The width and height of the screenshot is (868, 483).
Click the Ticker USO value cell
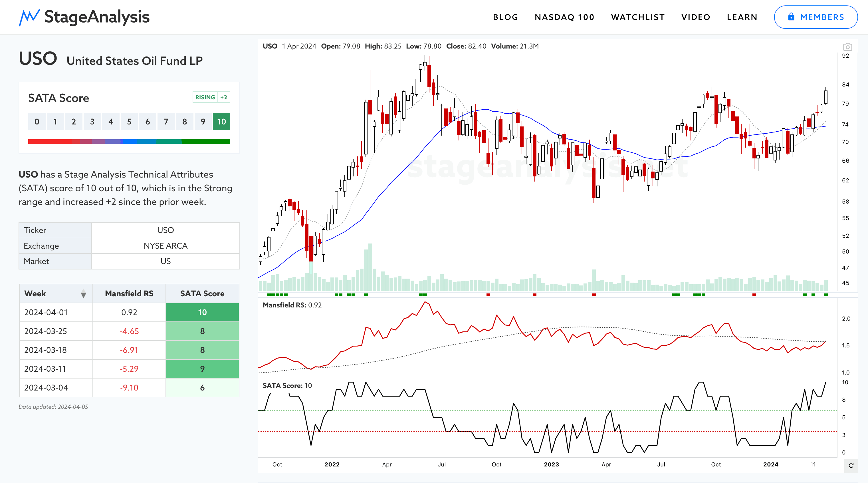pyautogui.click(x=165, y=230)
